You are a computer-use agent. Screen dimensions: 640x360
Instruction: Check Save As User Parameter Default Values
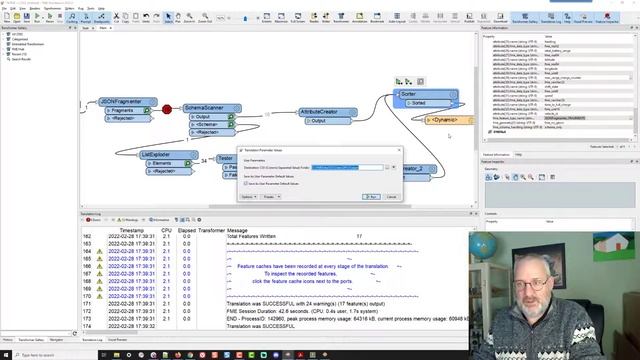246,184
